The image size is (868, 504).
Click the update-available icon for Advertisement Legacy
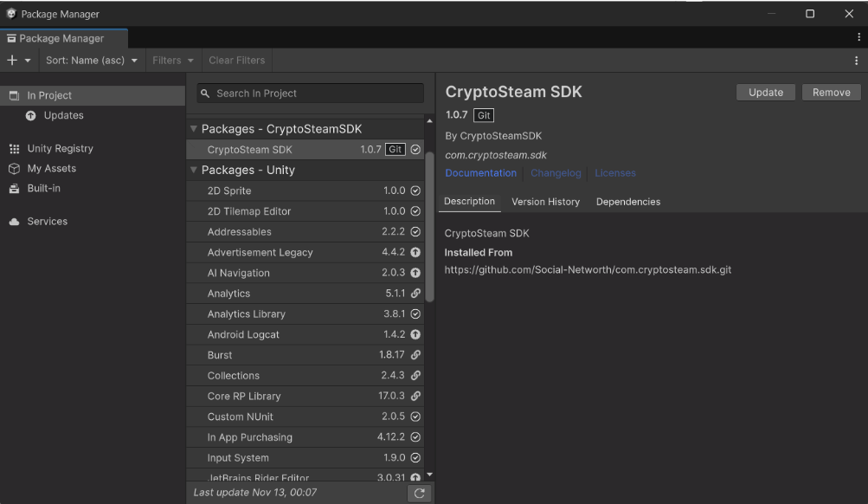[x=415, y=252]
